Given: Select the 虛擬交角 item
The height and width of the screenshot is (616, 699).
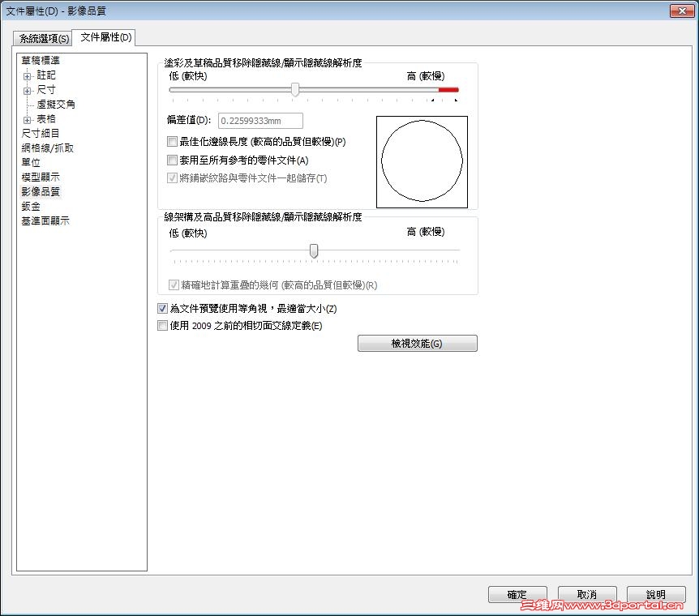Looking at the screenshot, I should [x=56, y=105].
